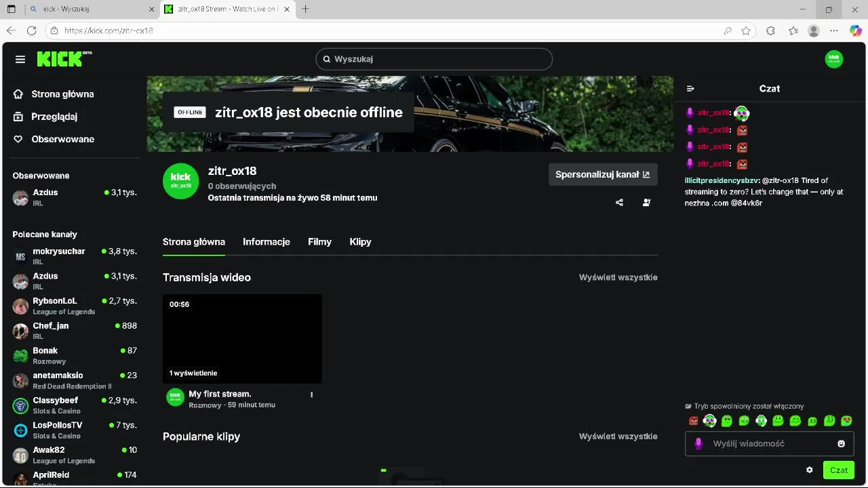Insert the purple-glasses headphone quick emote
The width and height of the screenshot is (868, 488).
pos(709,421)
